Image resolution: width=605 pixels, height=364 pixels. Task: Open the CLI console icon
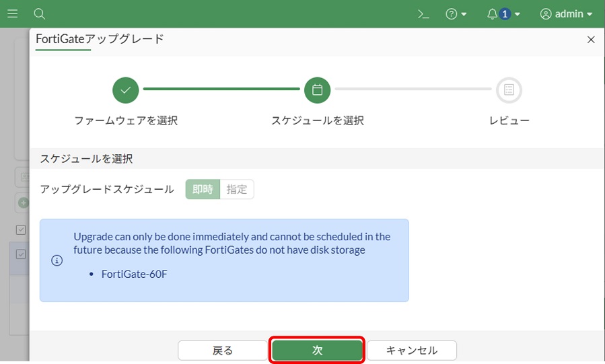(x=423, y=13)
